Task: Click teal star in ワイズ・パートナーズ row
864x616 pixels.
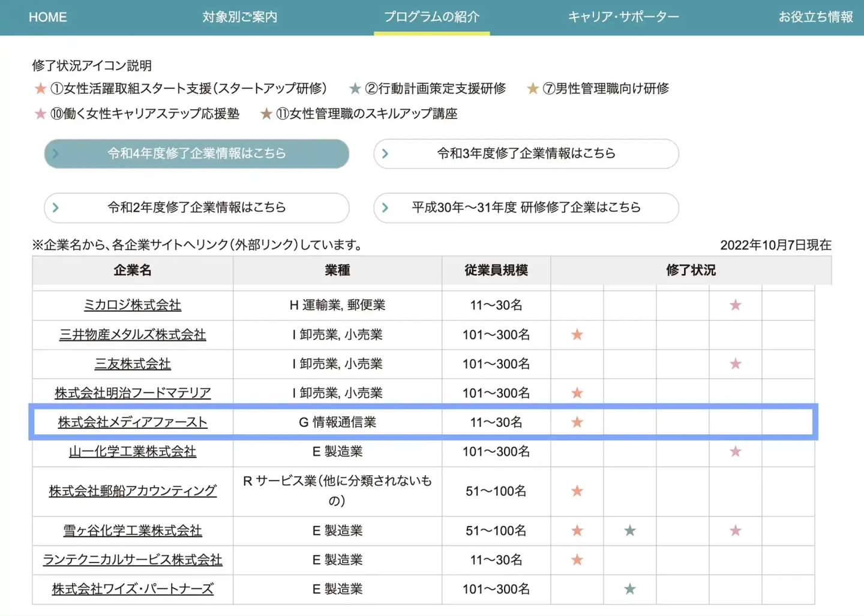Action: (630, 589)
